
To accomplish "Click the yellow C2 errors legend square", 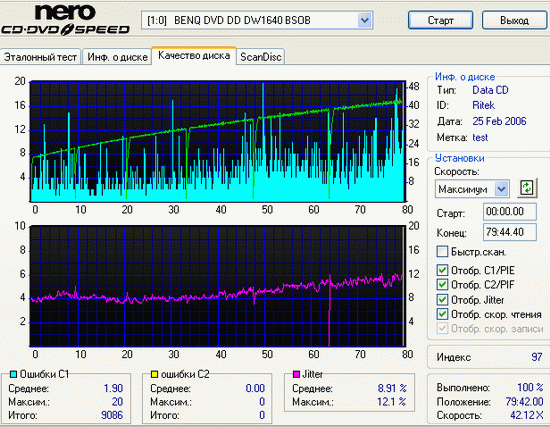I will point(154,374).
